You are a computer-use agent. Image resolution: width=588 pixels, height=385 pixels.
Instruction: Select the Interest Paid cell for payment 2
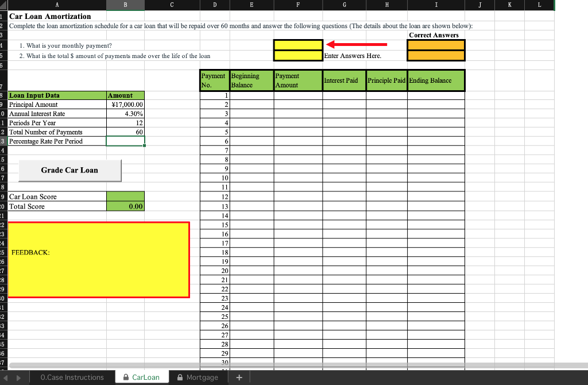coord(345,105)
